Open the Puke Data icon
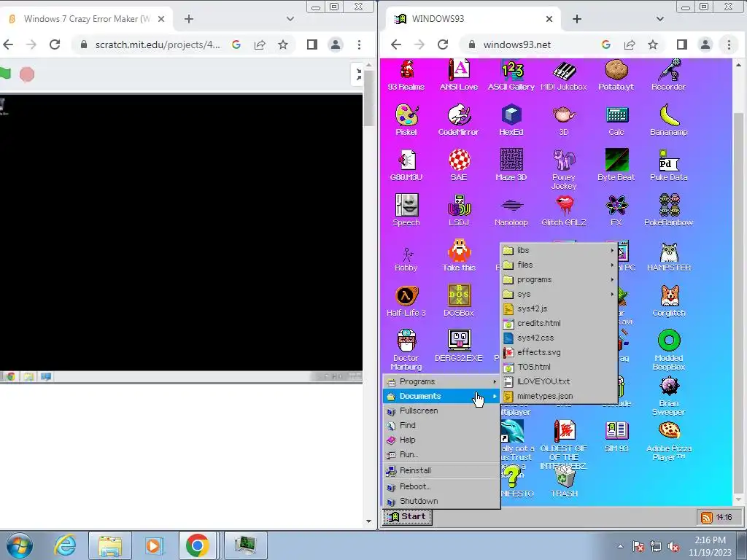The width and height of the screenshot is (747, 560). 668,166
